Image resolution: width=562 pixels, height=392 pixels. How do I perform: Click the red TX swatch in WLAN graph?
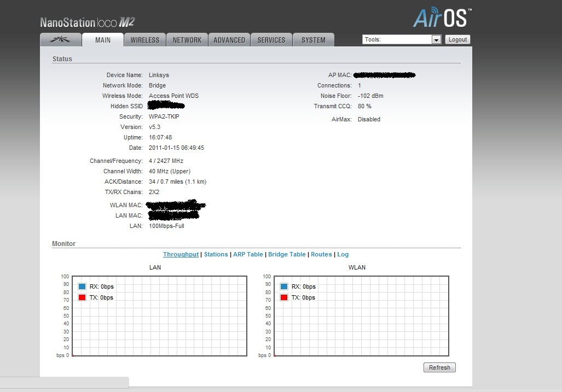[x=284, y=297]
